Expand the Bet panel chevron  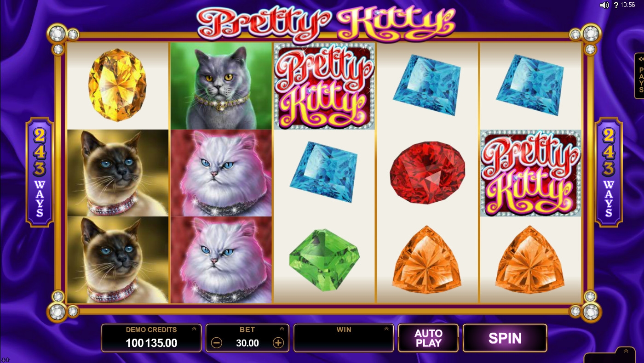point(281,329)
